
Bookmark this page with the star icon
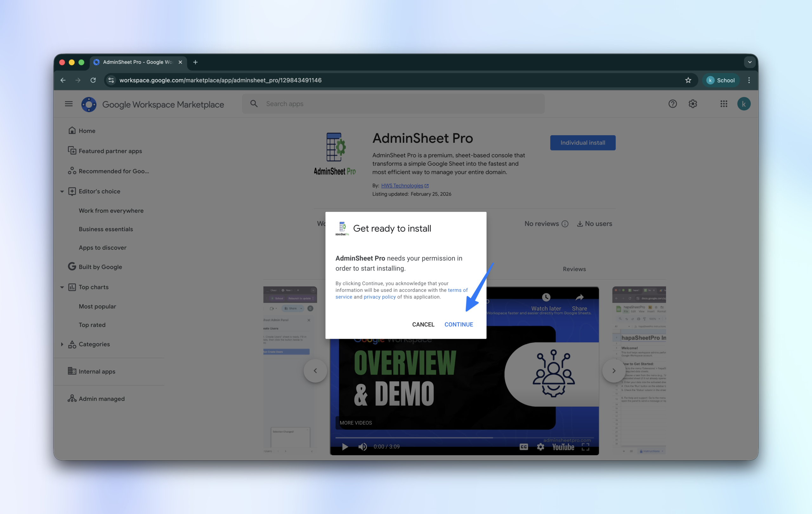[x=688, y=80]
